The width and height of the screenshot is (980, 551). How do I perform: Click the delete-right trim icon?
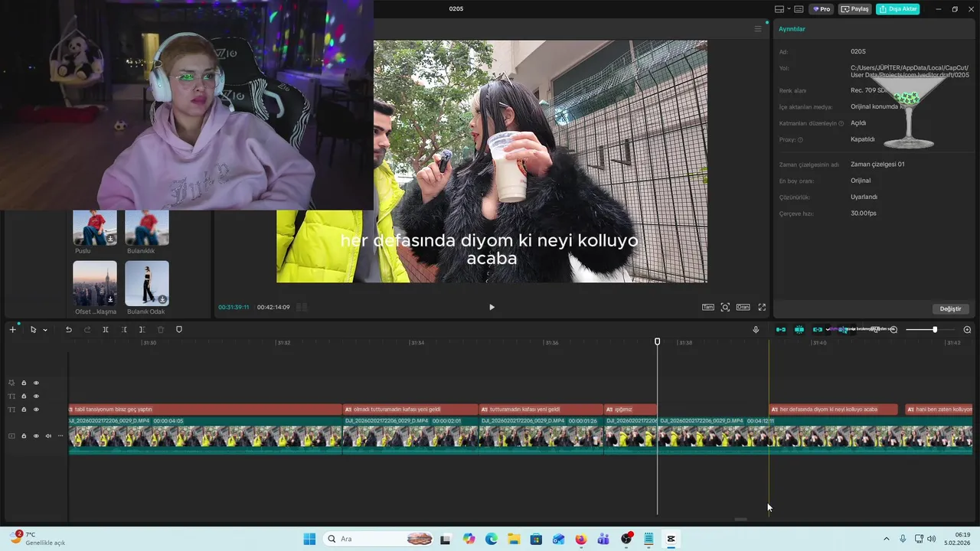point(142,330)
